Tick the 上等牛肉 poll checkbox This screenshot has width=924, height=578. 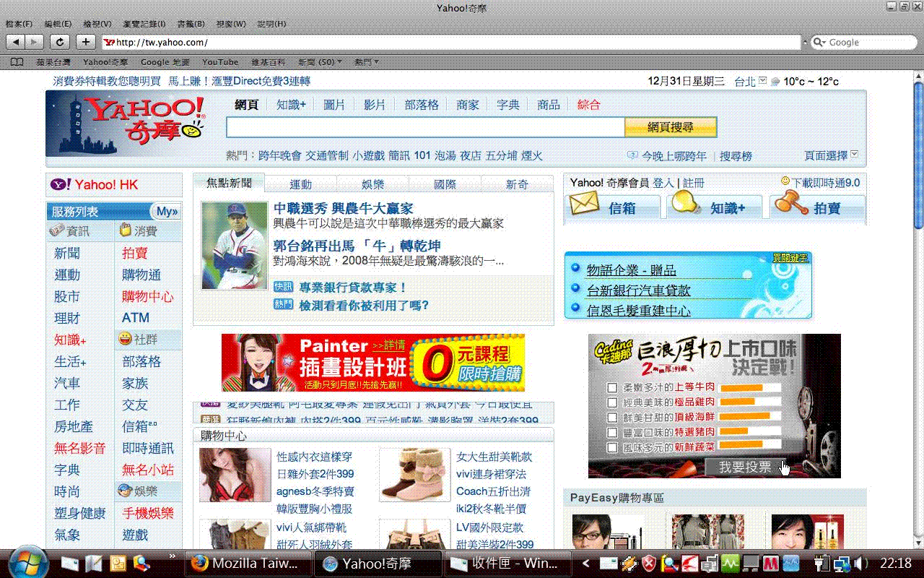click(x=612, y=388)
